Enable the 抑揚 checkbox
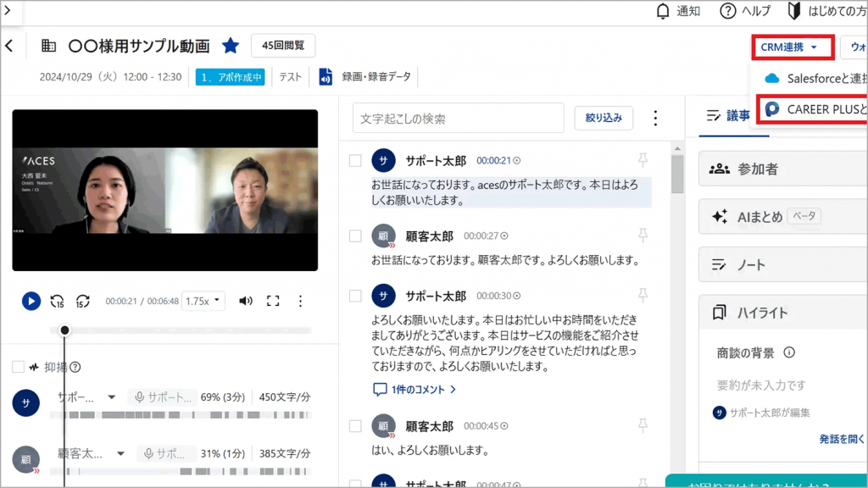Screen dimensions: 868x488 [18, 367]
